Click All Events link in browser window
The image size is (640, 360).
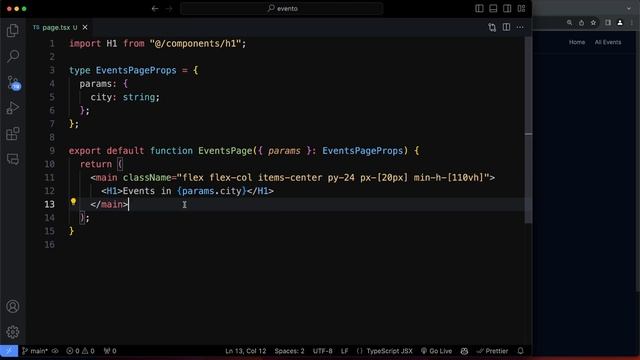point(608,42)
